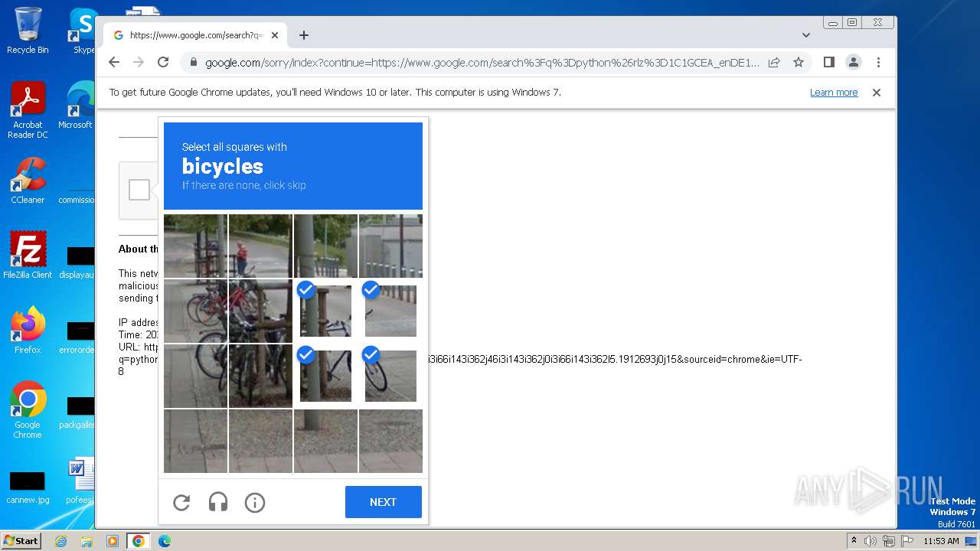Deselect bicycle tile with wooden post top

pos(325,311)
